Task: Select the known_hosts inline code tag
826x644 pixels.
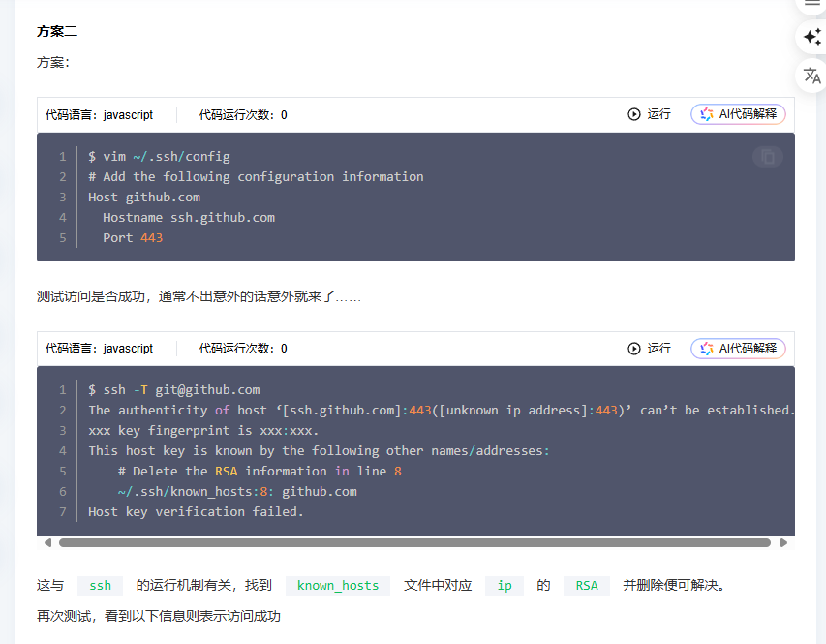Action: 337,585
